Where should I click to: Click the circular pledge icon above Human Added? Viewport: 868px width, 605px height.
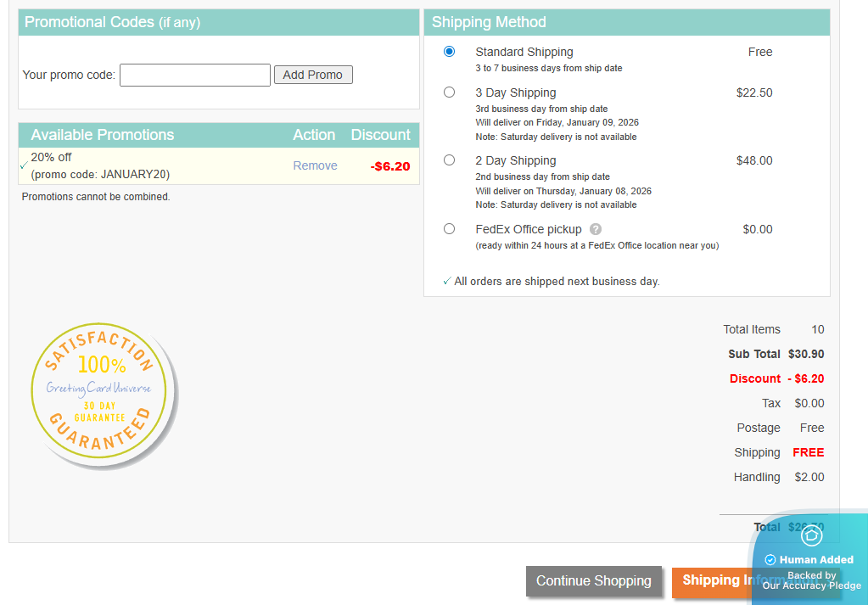[x=811, y=535]
